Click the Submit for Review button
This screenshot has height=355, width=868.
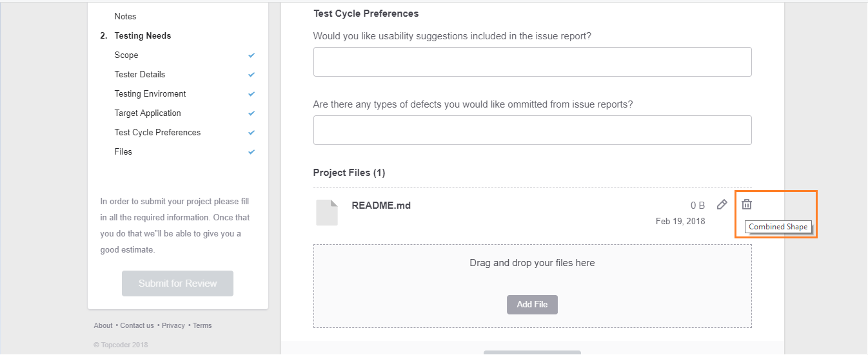tap(177, 283)
